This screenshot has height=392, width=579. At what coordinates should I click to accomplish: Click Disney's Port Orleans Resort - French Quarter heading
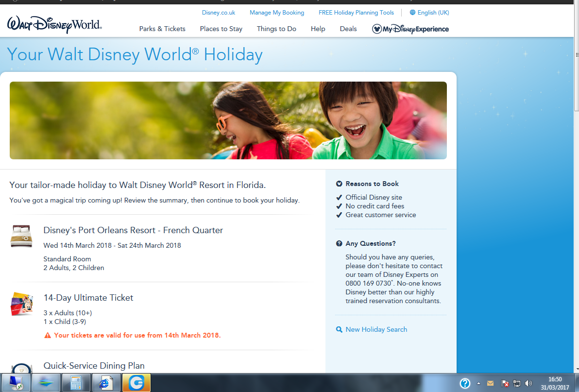[x=133, y=230]
